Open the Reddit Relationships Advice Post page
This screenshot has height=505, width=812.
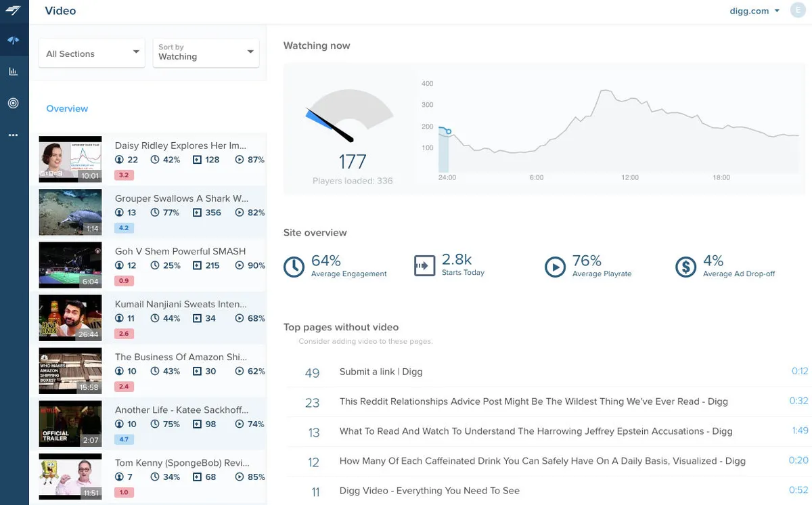tap(533, 401)
